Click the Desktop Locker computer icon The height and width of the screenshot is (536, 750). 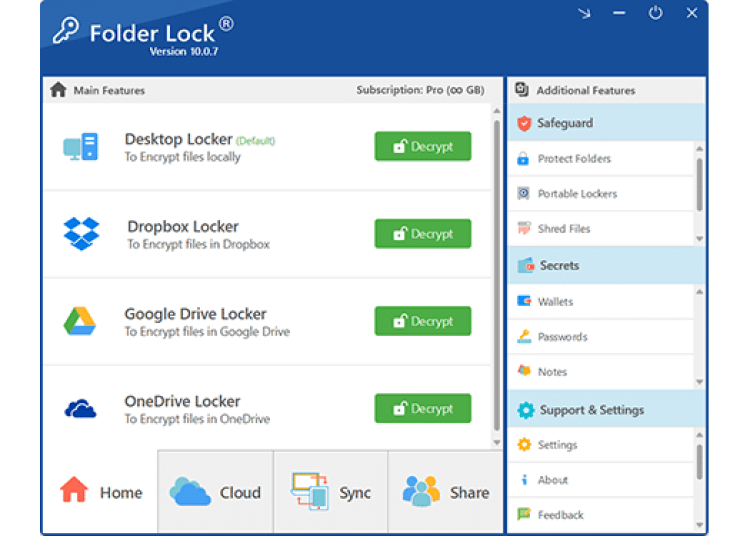[80, 147]
